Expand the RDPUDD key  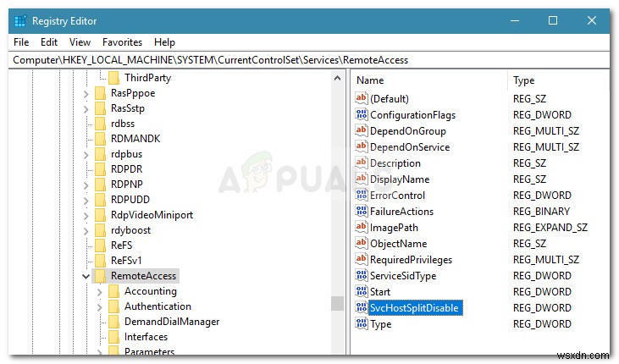86,201
